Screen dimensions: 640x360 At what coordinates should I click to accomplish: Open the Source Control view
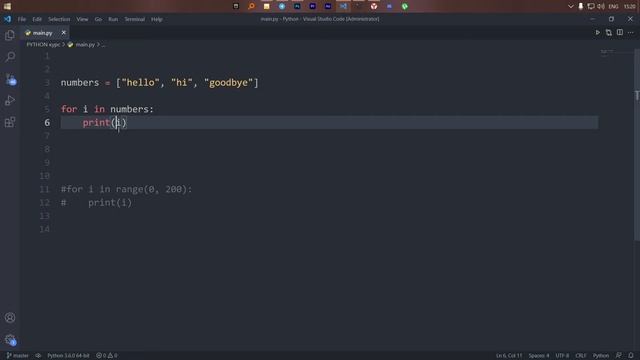[10, 79]
